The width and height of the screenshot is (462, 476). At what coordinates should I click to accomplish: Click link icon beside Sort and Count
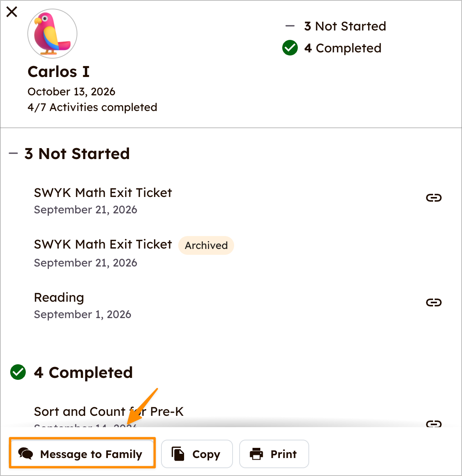click(x=433, y=424)
